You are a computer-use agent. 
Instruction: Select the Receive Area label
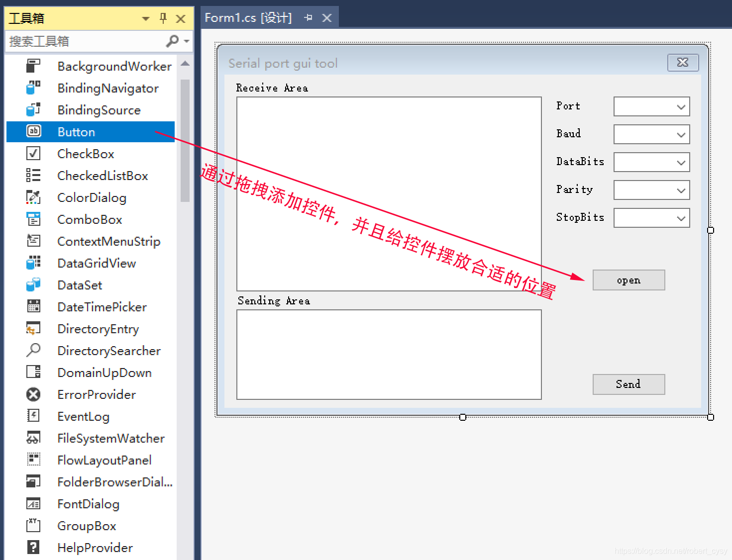tap(272, 88)
